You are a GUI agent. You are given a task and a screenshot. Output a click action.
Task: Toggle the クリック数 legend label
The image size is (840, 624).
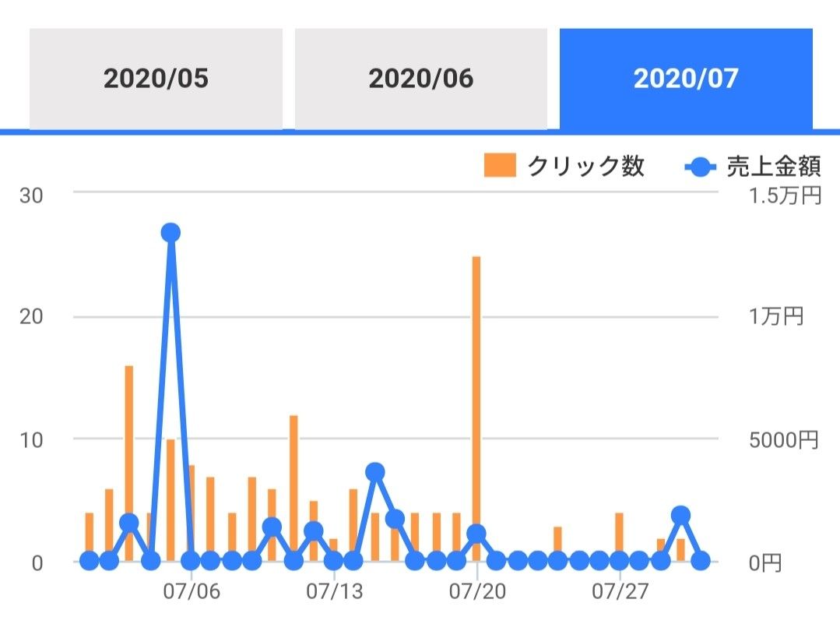tap(585, 166)
